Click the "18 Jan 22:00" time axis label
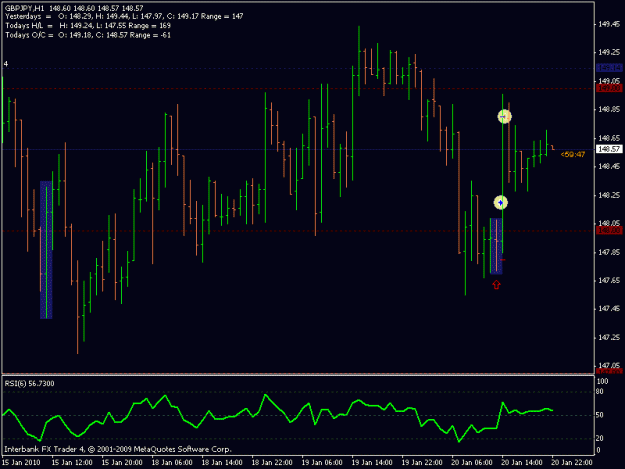The width and height of the screenshot is (625, 469). point(272,463)
